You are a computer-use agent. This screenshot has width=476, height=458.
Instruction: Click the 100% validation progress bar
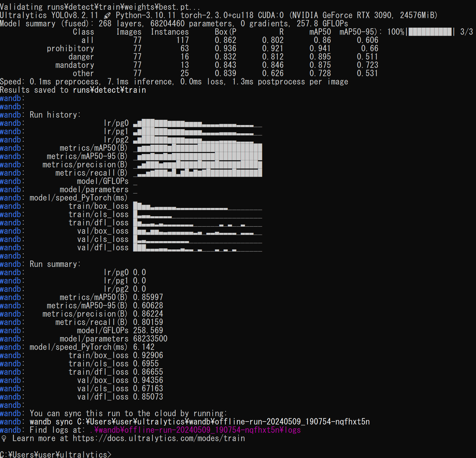click(x=430, y=32)
